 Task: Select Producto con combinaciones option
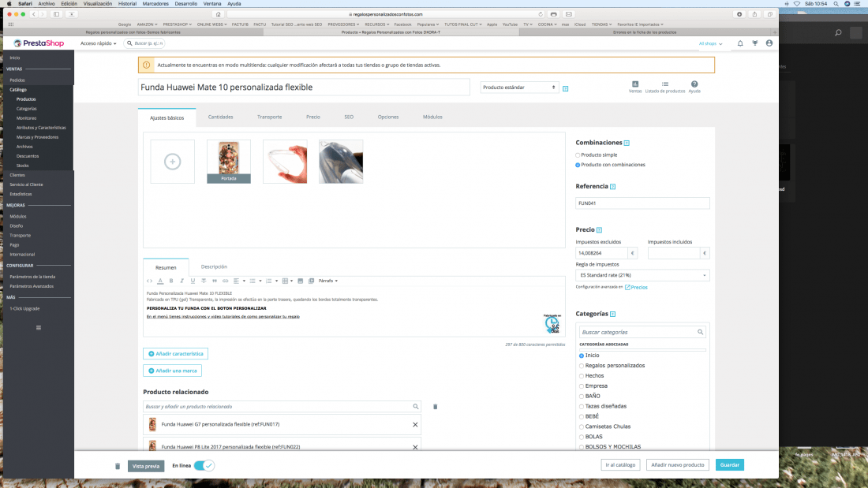tap(578, 165)
